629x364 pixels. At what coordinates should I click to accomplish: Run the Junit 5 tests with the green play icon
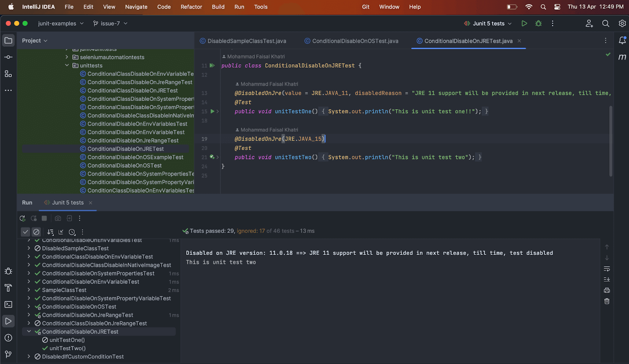coord(524,23)
